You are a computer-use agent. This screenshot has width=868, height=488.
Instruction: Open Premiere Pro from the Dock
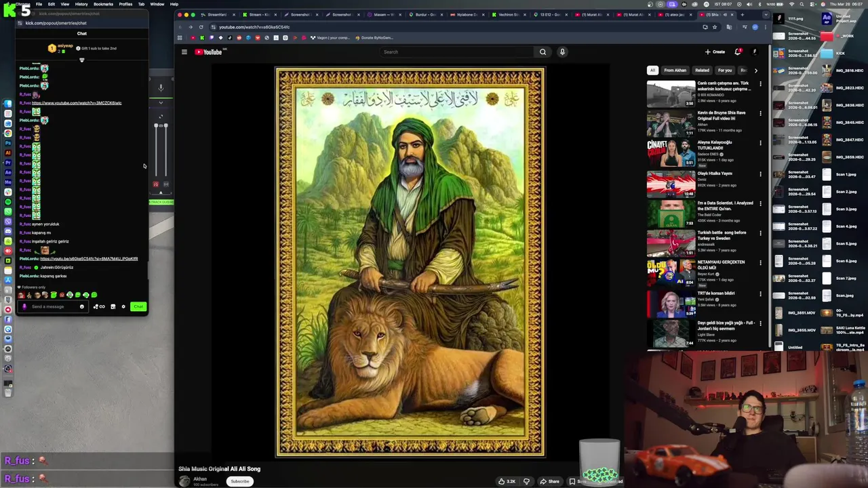[8, 163]
